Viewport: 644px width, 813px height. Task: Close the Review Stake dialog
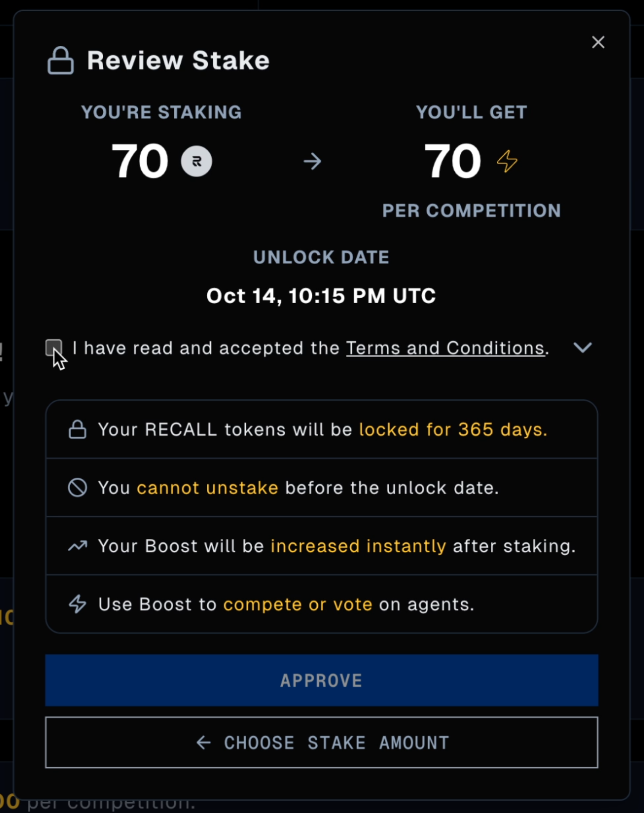tap(598, 42)
